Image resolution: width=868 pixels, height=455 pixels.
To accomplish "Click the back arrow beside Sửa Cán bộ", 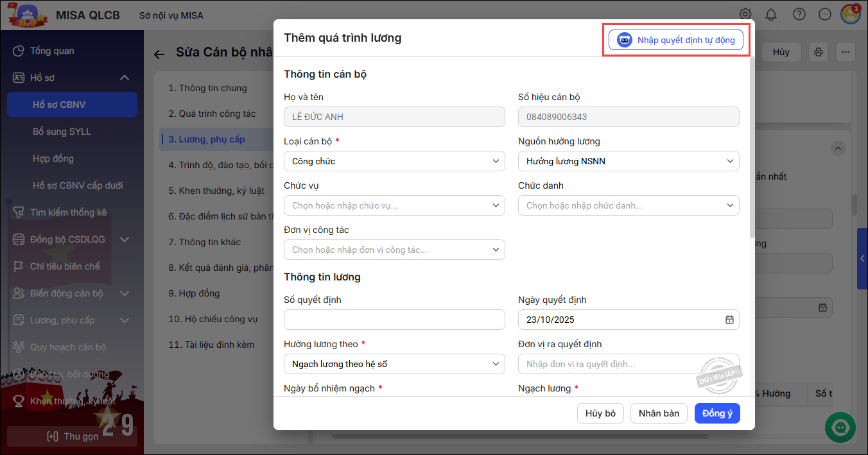I will 159,54.
